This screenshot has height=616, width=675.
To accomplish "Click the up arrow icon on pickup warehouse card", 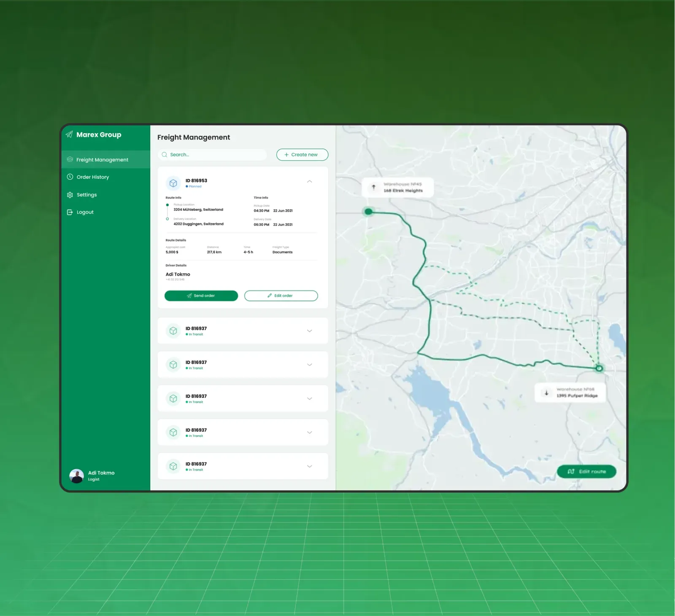I will [373, 187].
